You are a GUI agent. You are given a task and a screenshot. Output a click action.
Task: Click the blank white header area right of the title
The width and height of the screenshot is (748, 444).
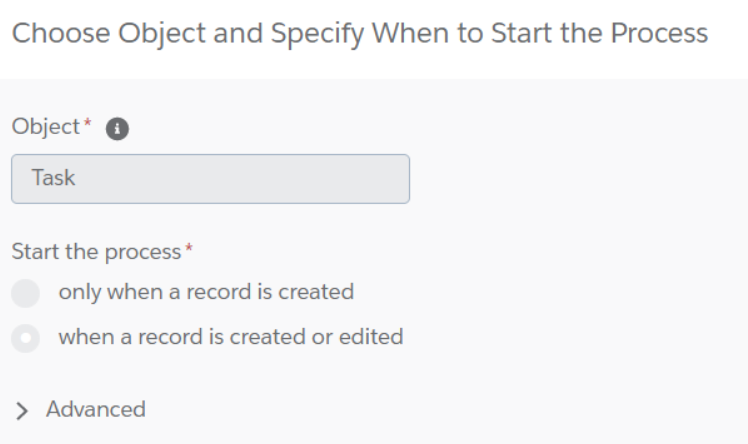click(728, 35)
